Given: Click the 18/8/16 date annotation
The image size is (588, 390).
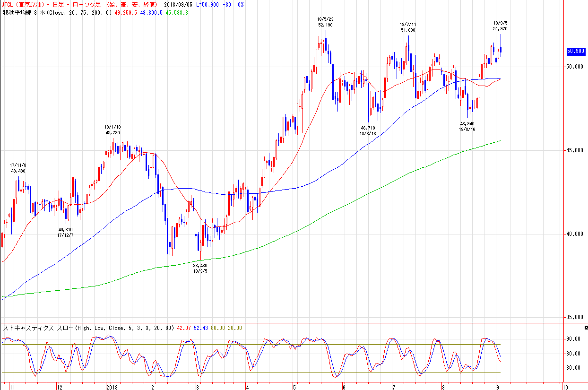Looking at the screenshot, I should click(467, 130).
